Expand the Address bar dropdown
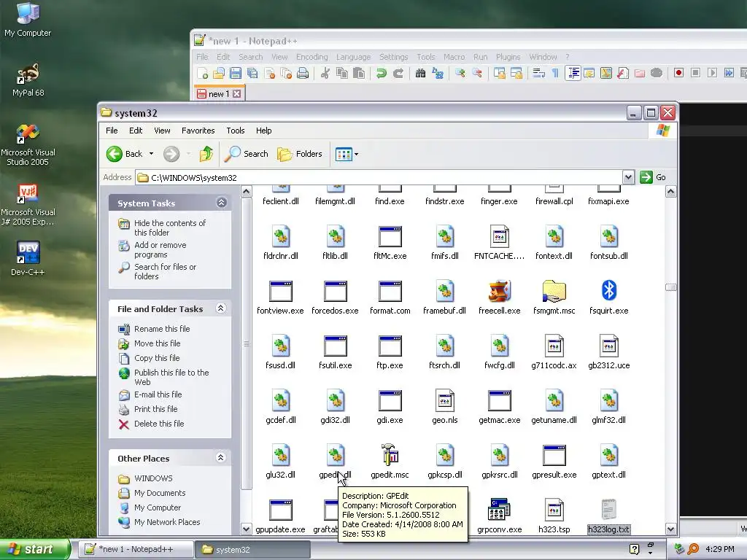The image size is (747, 560). [628, 178]
